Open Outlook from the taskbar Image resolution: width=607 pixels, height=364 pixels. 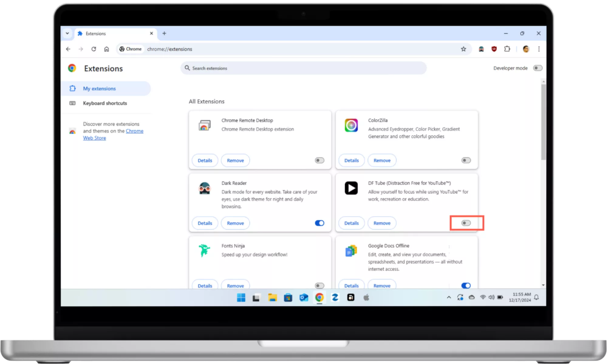(304, 298)
